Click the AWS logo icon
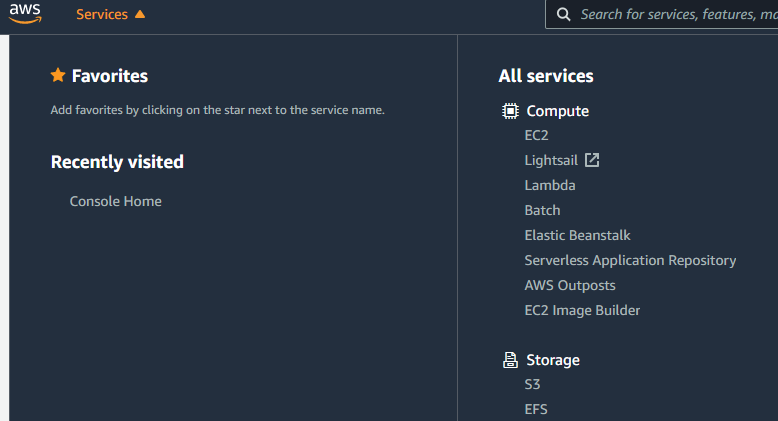The width and height of the screenshot is (778, 421). point(26,14)
